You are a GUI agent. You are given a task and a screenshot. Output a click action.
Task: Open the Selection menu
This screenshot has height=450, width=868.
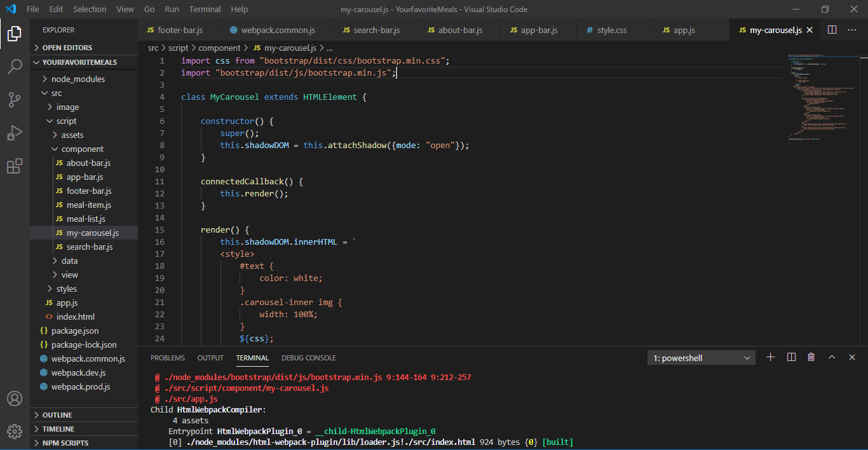90,9
